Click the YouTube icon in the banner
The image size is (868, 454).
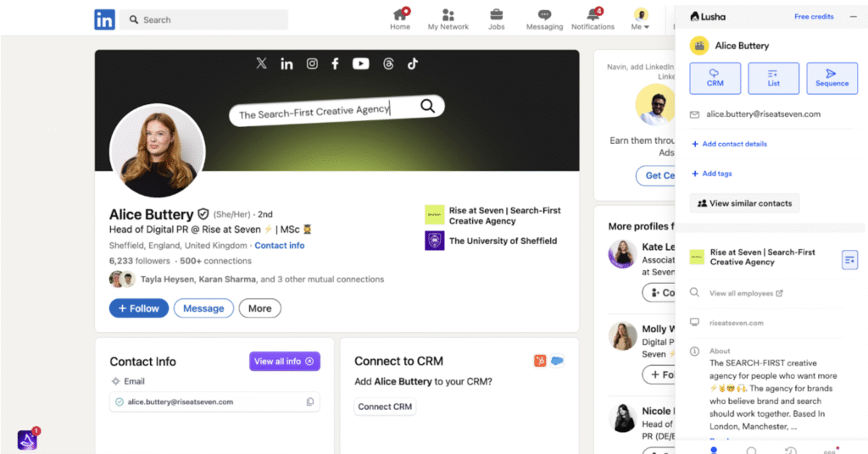tap(361, 64)
